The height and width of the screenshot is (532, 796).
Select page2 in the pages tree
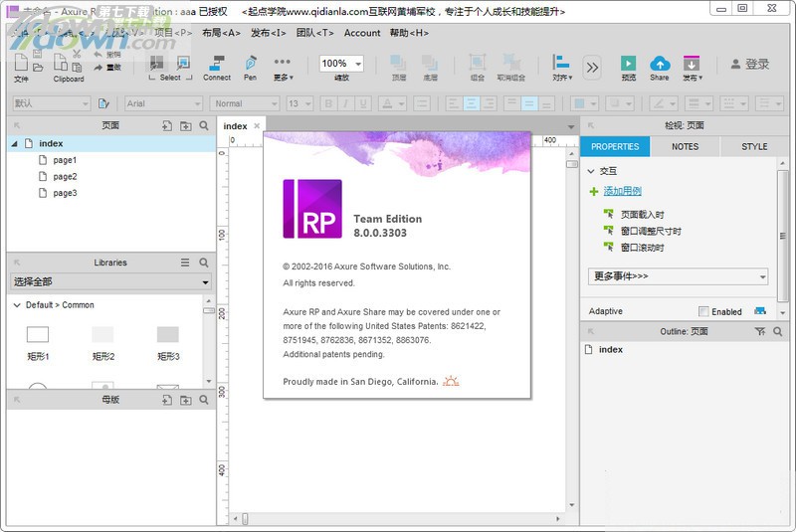pyautogui.click(x=65, y=177)
